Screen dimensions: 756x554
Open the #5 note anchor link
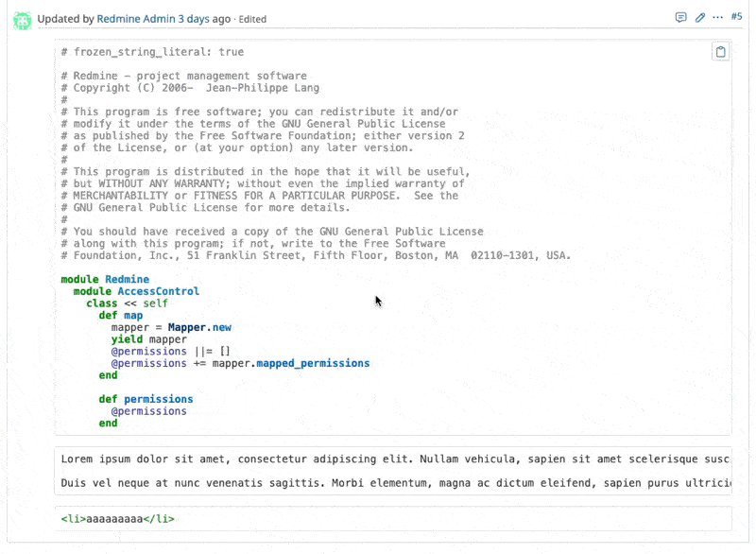click(x=736, y=16)
